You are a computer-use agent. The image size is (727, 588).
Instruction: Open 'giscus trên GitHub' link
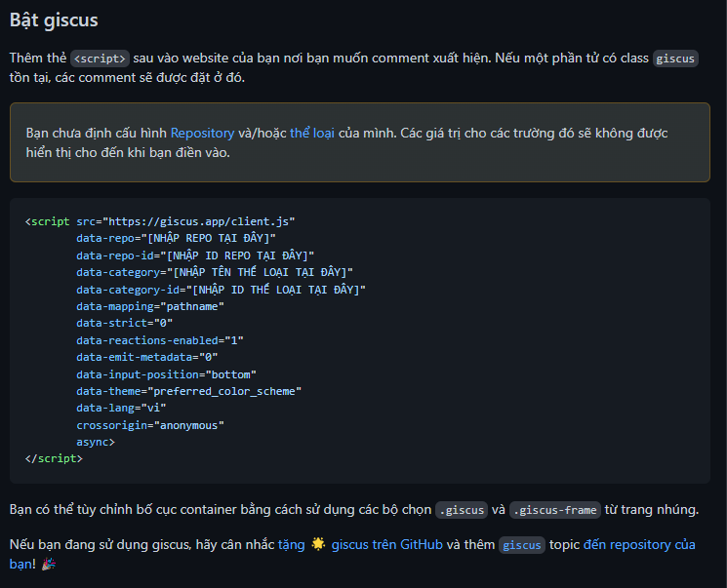click(386, 544)
